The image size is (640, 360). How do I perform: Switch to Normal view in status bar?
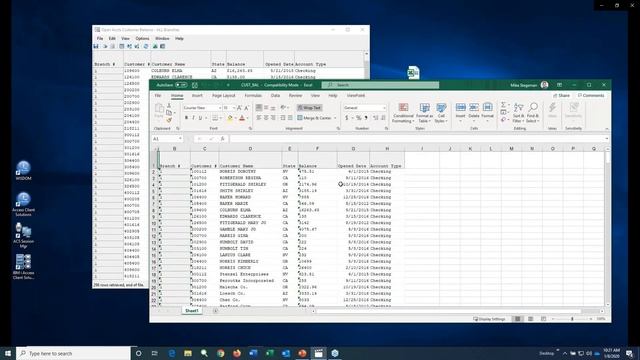tap(518, 319)
